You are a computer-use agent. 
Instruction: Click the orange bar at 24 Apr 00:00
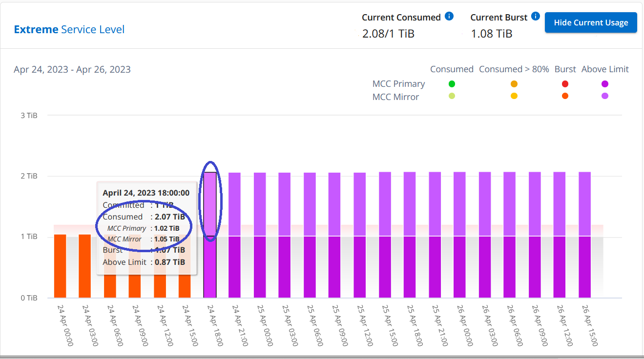tap(60, 266)
